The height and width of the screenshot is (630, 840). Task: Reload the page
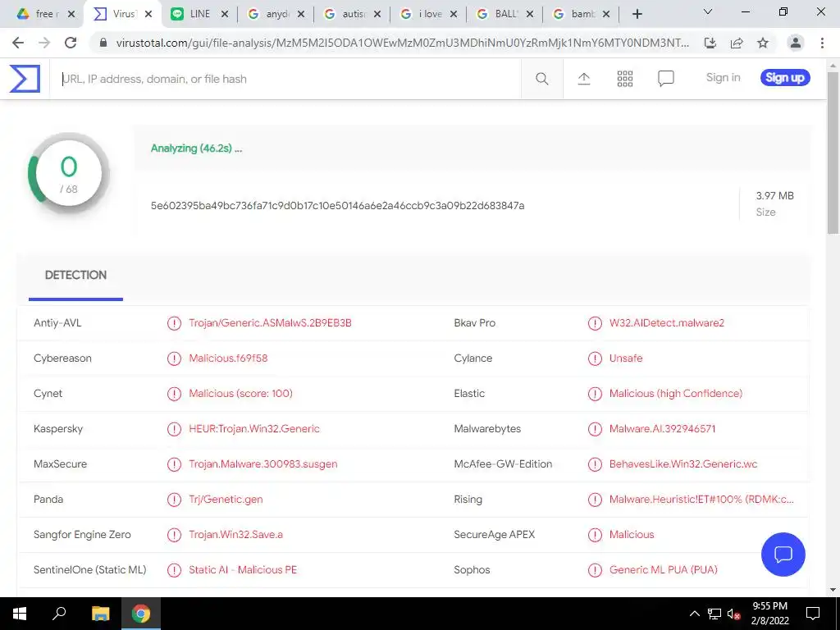tap(71, 43)
